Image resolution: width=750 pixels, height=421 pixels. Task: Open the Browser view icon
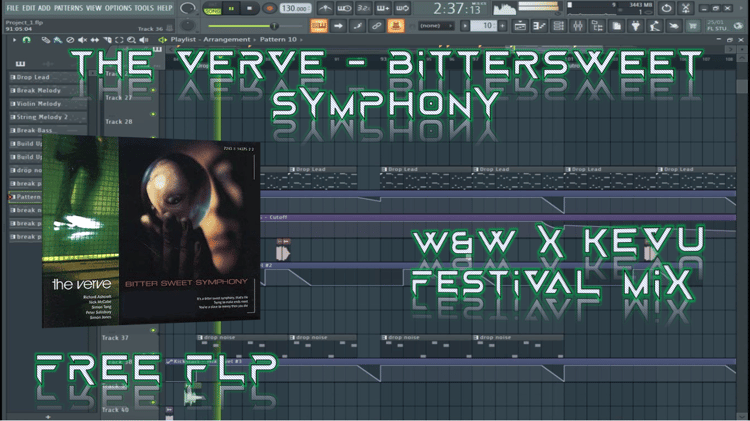pyautogui.click(x=597, y=26)
